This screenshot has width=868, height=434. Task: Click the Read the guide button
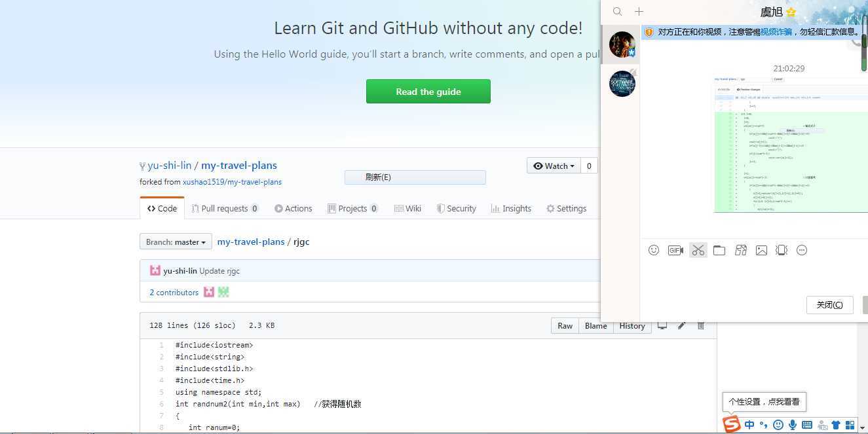tap(428, 92)
